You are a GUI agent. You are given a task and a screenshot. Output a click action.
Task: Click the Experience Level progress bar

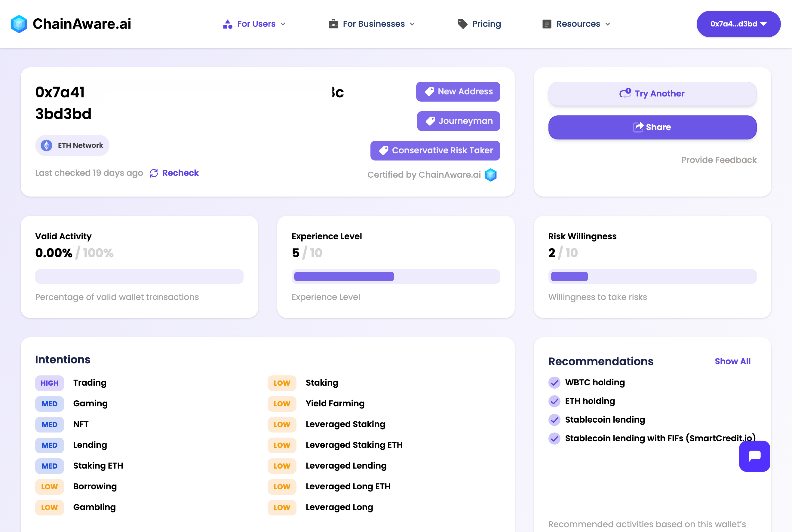(x=396, y=277)
